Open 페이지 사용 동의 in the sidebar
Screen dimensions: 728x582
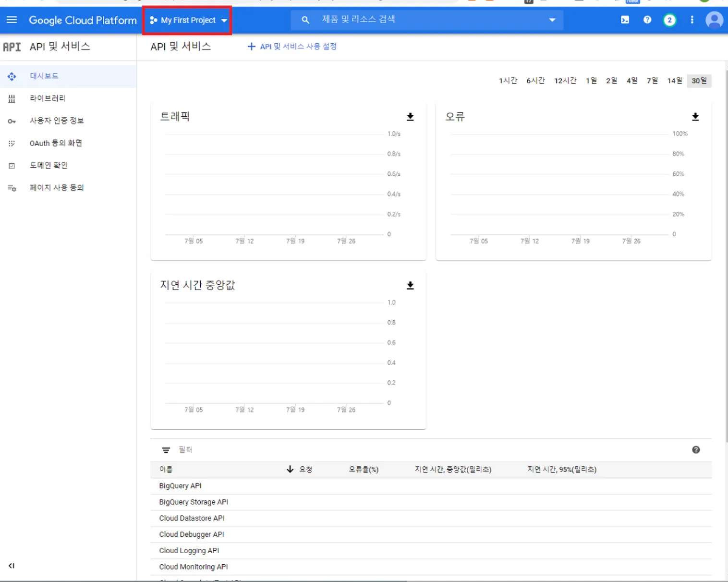68,188
